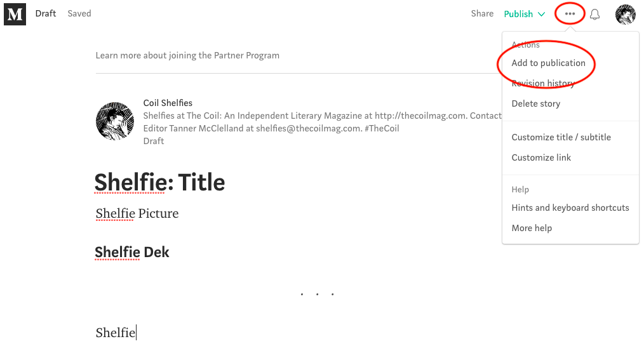Click the Share button
Screen dimensions: 644x346
482,13
